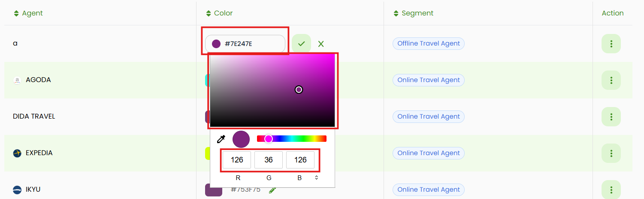This screenshot has width=644, height=199.
Task: Click the R value field showing 126
Action: tap(237, 160)
